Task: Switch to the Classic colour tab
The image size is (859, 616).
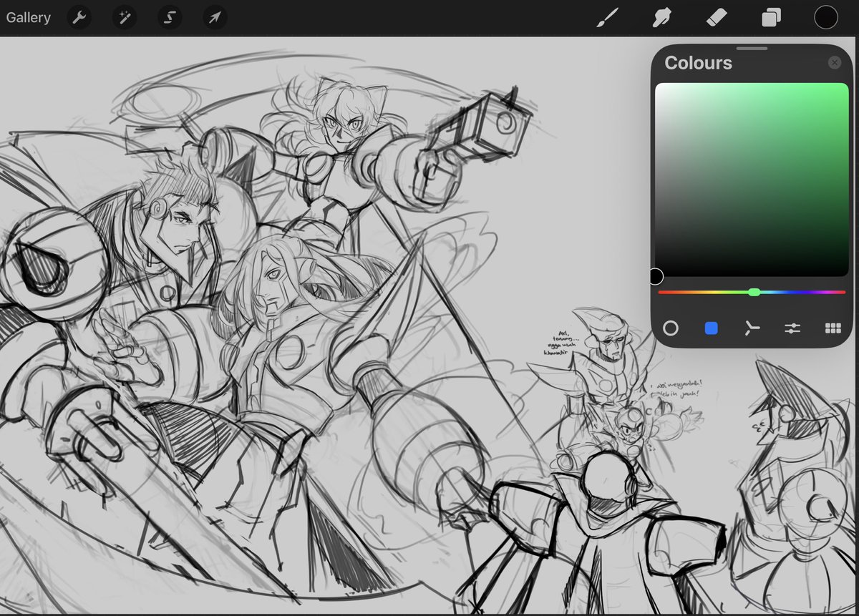Action: 711,328
